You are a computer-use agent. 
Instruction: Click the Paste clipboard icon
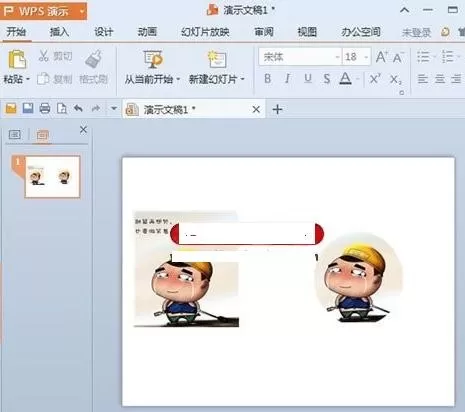(17, 60)
